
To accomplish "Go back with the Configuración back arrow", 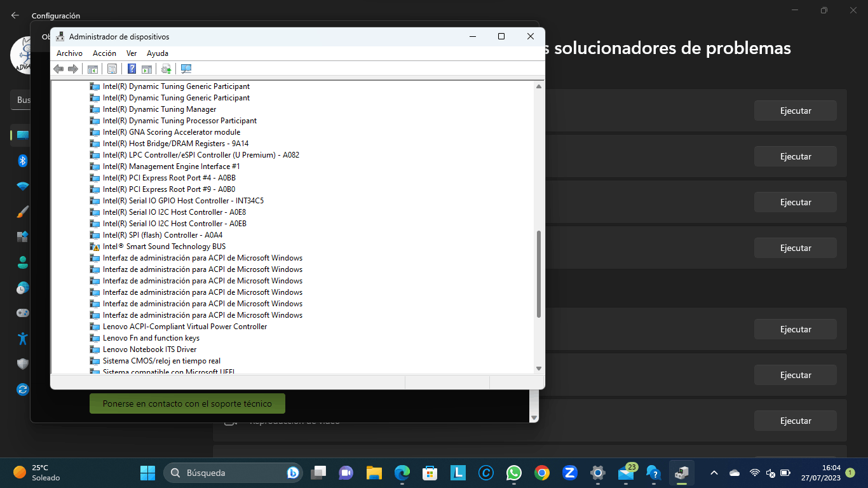I will [15, 15].
